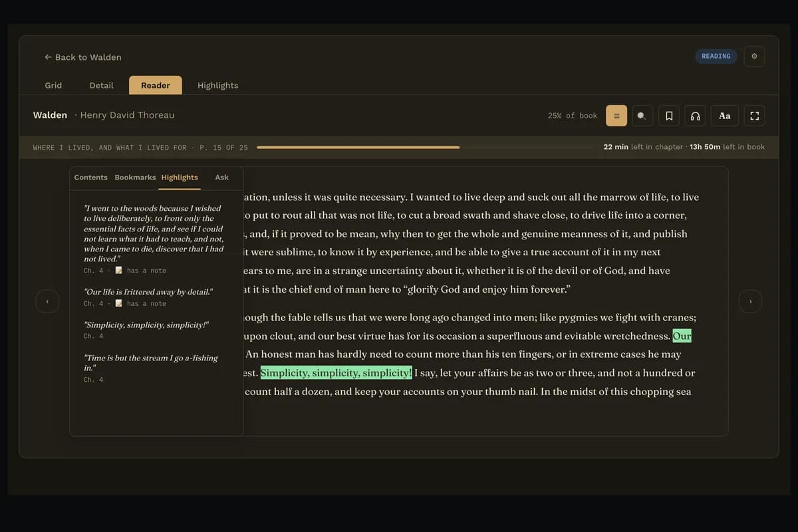Open the Contents tab in the side panel
This screenshot has height=532, width=798.
coord(91,178)
